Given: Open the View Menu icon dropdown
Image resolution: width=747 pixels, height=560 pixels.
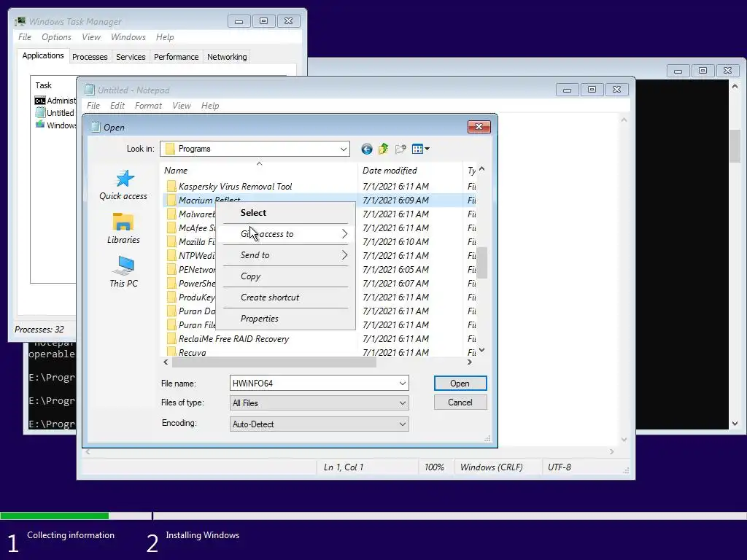Looking at the screenshot, I should pos(420,149).
